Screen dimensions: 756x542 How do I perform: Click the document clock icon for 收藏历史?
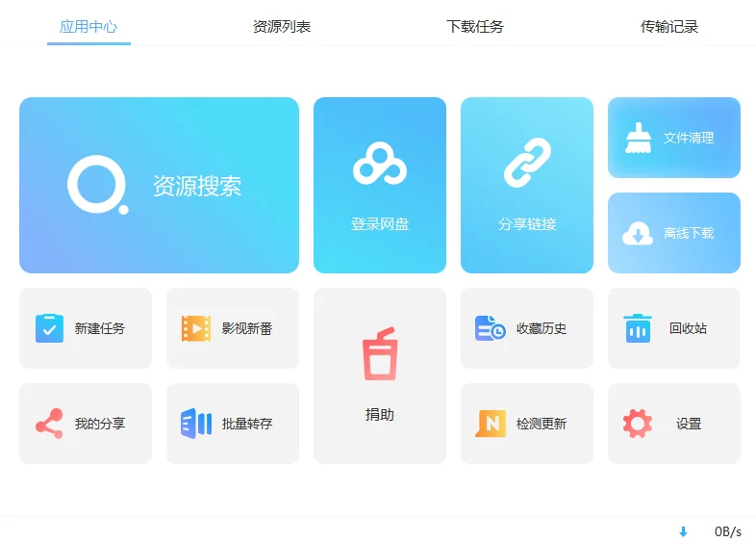click(490, 328)
